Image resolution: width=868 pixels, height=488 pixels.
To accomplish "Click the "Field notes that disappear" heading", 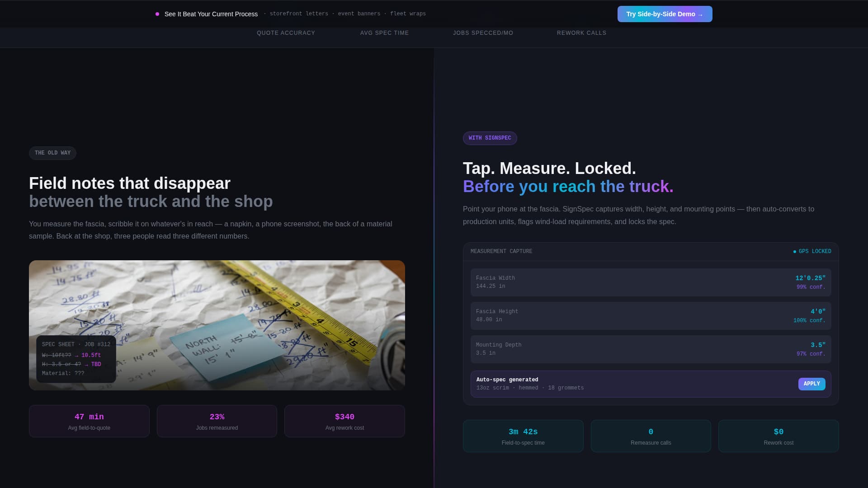I will [x=130, y=183].
